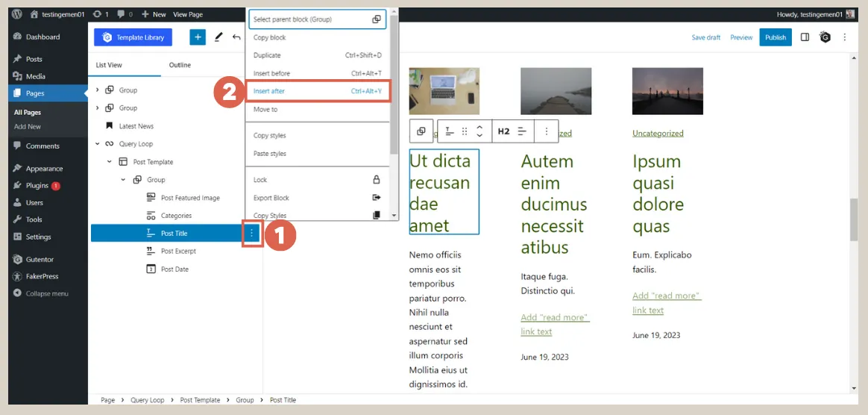Click View Page in admin bar
868x415 pixels.
click(188, 14)
